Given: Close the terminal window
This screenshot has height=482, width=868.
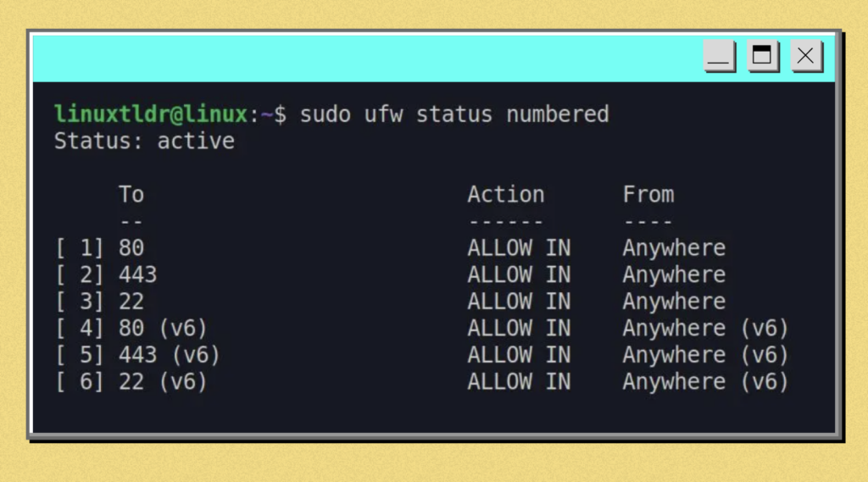Looking at the screenshot, I should 806,56.
